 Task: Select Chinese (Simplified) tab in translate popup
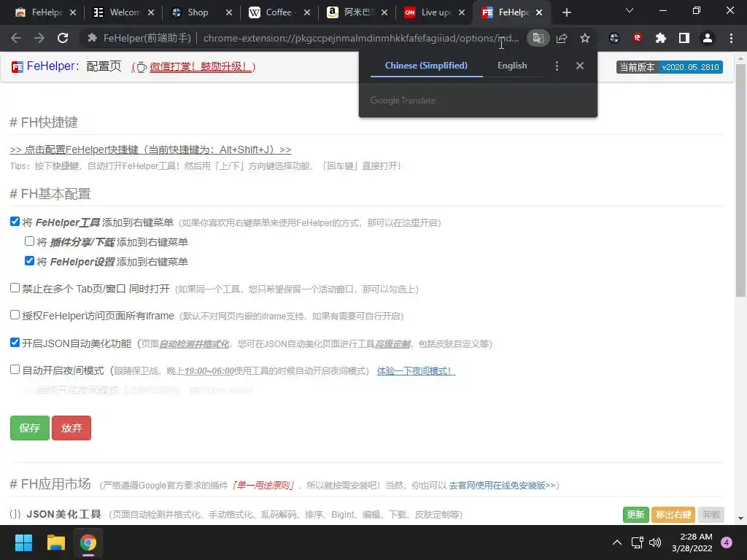tap(426, 66)
